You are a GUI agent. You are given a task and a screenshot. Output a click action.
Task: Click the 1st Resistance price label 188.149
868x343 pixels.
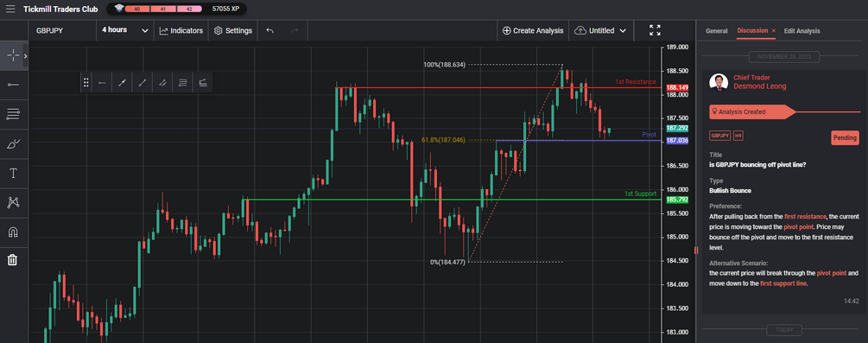[x=678, y=87]
